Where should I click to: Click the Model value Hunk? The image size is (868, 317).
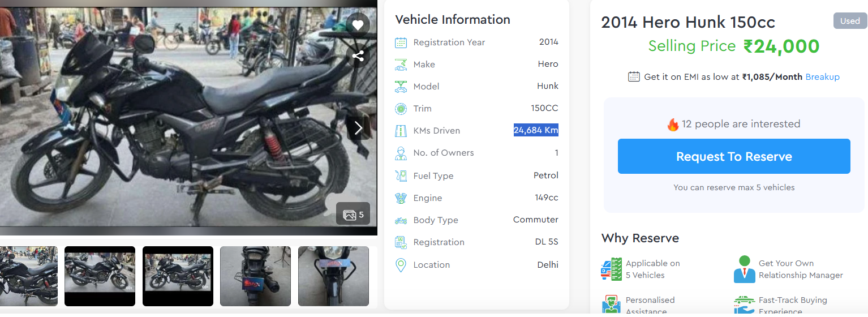click(548, 86)
